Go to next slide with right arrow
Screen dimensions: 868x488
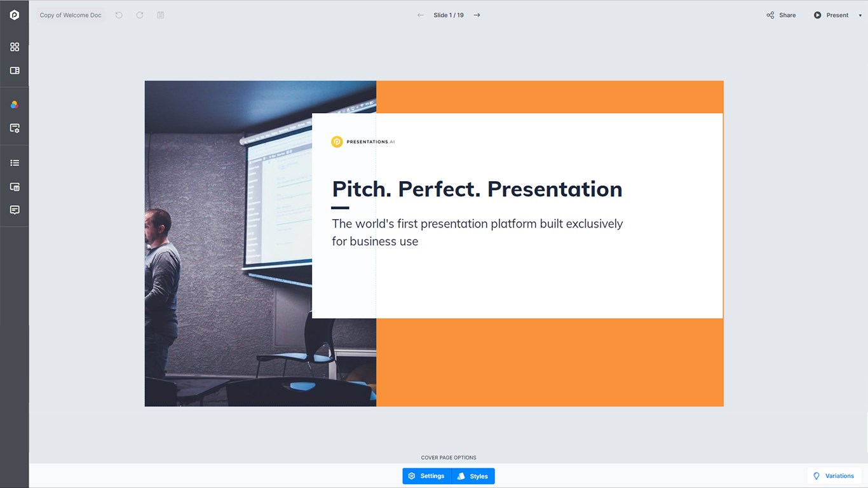coord(477,15)
